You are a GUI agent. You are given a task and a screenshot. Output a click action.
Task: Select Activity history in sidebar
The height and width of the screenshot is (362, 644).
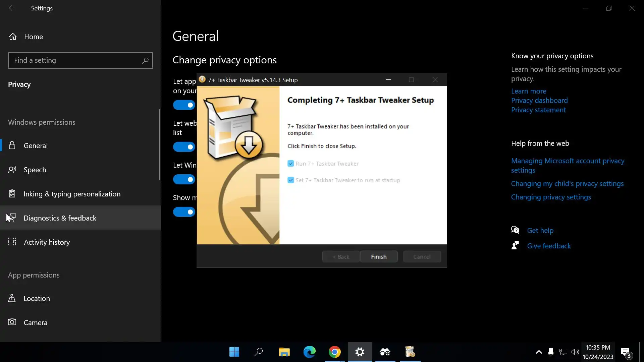coord(47,242)
